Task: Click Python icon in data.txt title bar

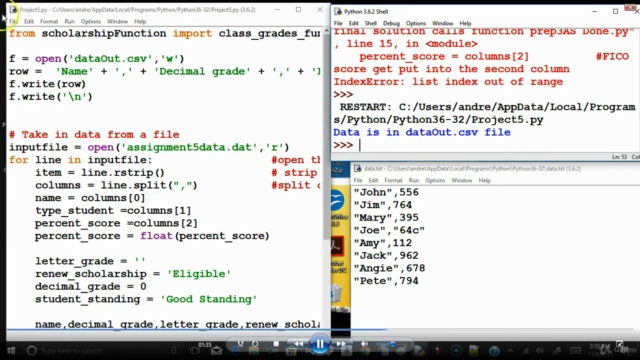Action: (x=358, y=168)
